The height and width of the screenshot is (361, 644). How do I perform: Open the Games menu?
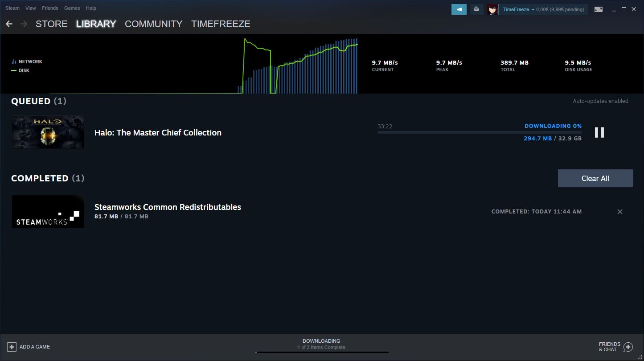coord(72,8)
